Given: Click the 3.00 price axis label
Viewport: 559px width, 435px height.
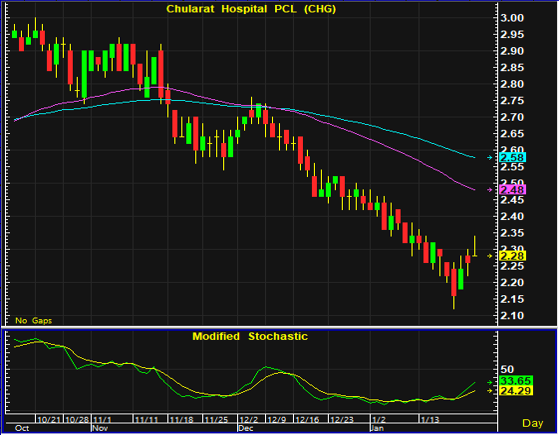Looking at the screenshot, I should pyautogui.click(x=512, y=18).
